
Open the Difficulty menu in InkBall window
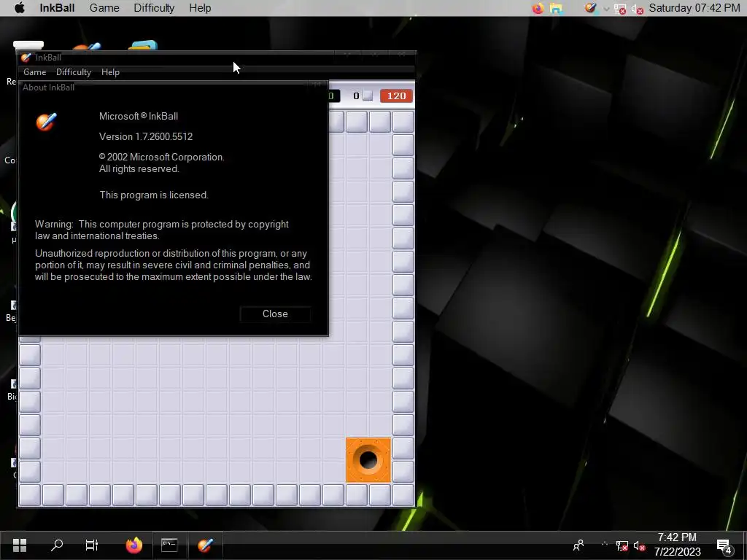coord(74,72)
